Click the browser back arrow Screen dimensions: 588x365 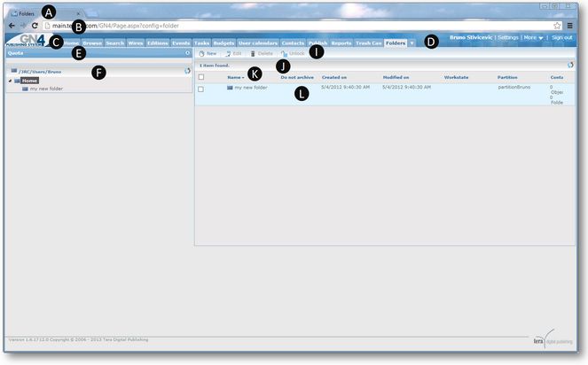click(x=11, y=27)
